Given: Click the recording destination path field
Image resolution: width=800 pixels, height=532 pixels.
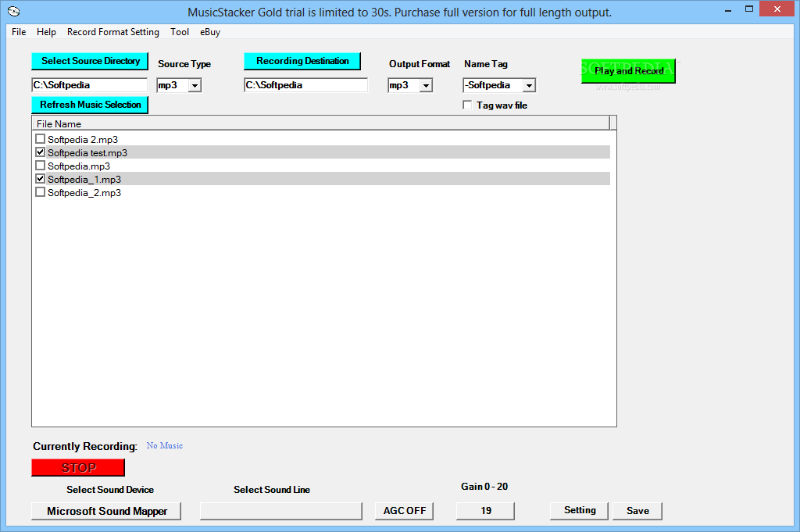Looking at the screenshot, I should tap(306, 85).
